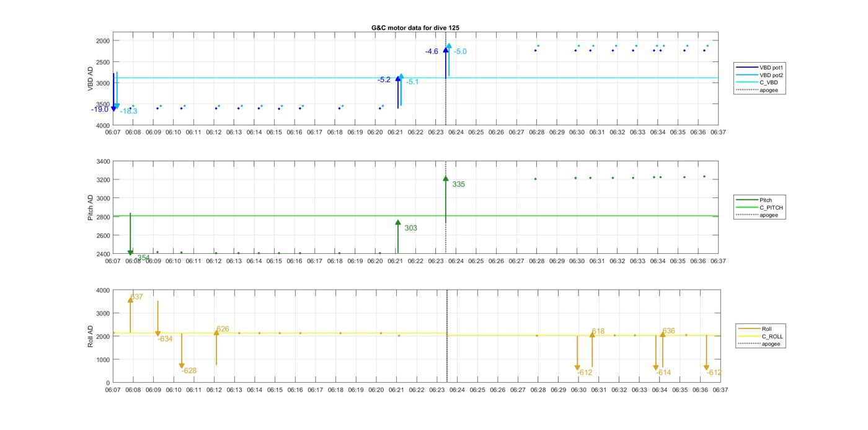The width and height of the screenshot is (868, 430).
Task: Click the "-5.0" light blue data label
Action: pyautogui.click(x=460, y=52)
